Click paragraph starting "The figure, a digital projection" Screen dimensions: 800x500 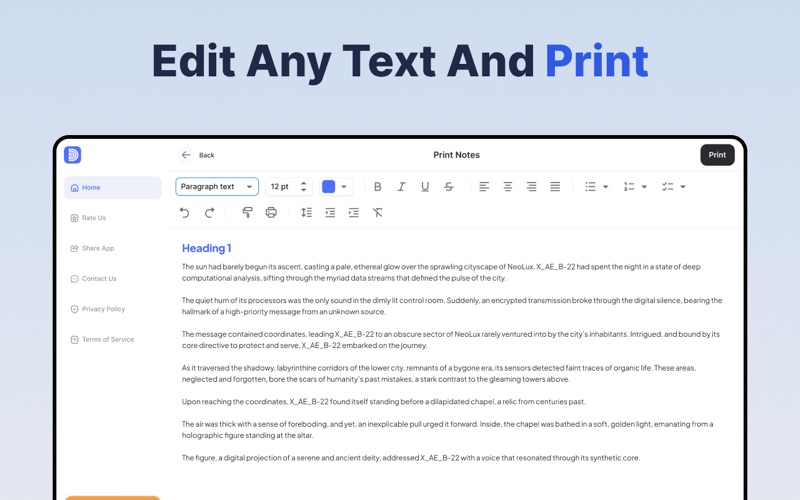411,458
